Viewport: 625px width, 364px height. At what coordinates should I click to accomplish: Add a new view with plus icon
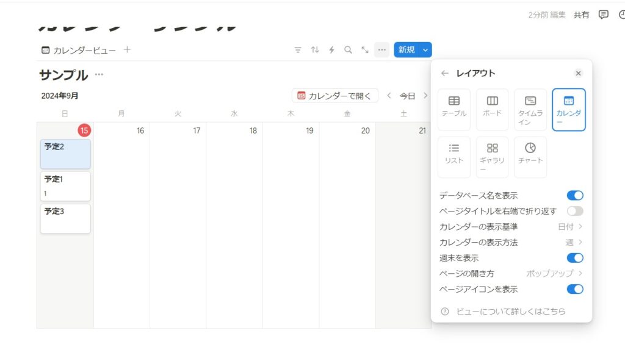click(127, 50)
